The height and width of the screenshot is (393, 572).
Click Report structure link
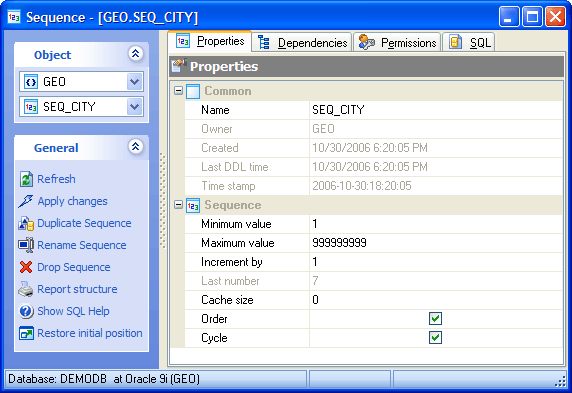[x=77, y=289]
